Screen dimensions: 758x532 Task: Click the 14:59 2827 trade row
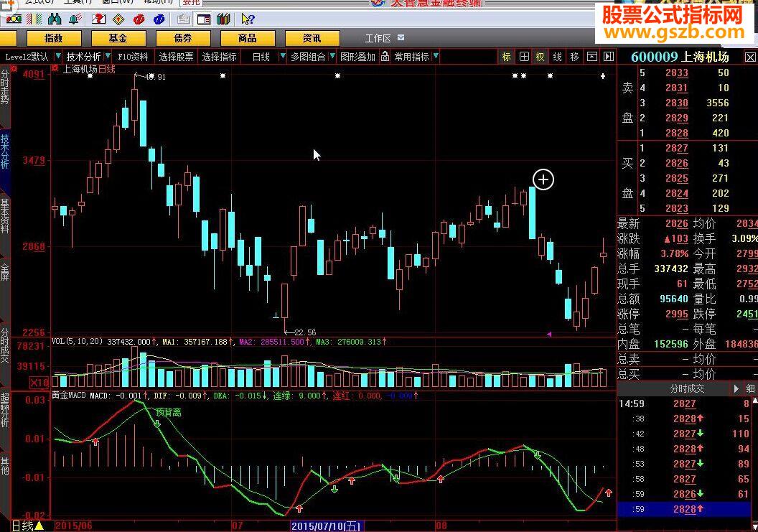684,403
